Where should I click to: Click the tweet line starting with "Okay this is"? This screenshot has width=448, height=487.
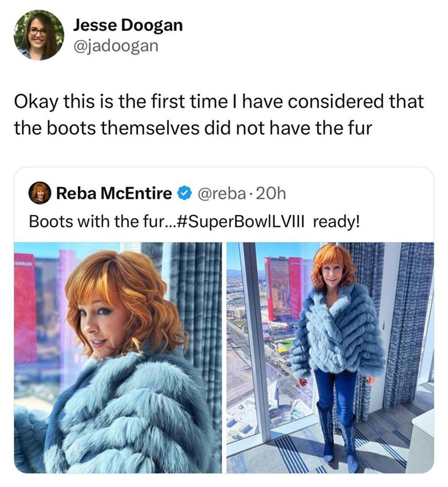tap(219, 102)
